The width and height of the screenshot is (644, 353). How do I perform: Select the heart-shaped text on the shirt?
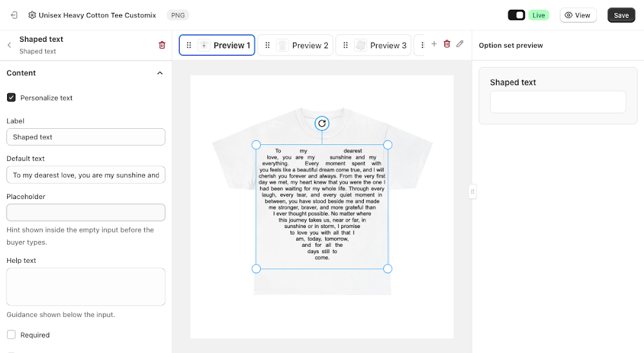click(322, 205)
